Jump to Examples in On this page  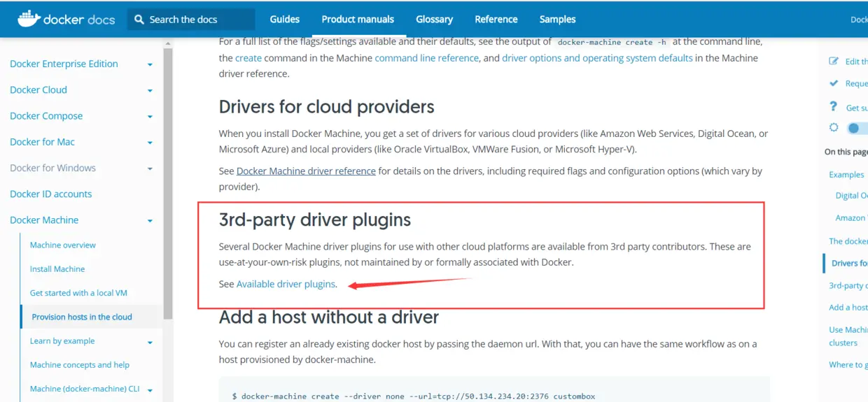tap(846, 175)
